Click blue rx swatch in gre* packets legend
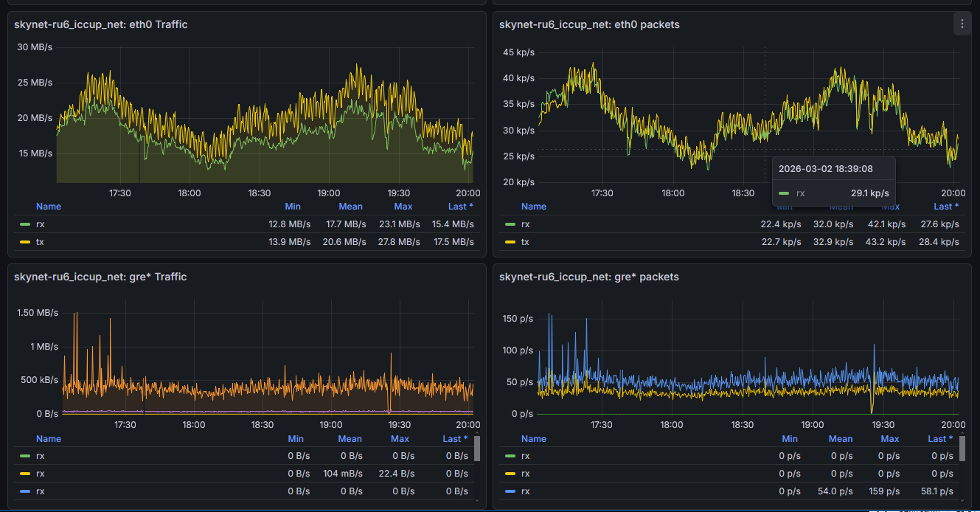 point(510,491)
